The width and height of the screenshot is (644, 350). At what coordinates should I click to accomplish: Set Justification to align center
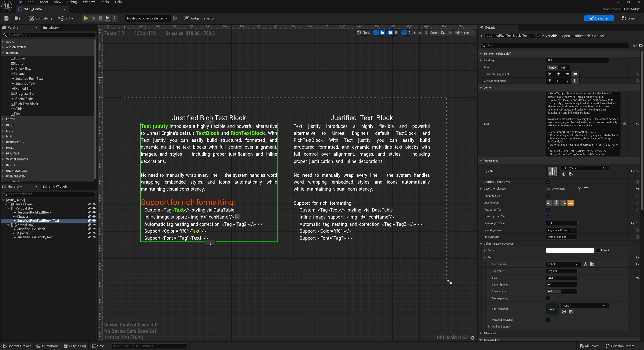(x=556, y=203)
